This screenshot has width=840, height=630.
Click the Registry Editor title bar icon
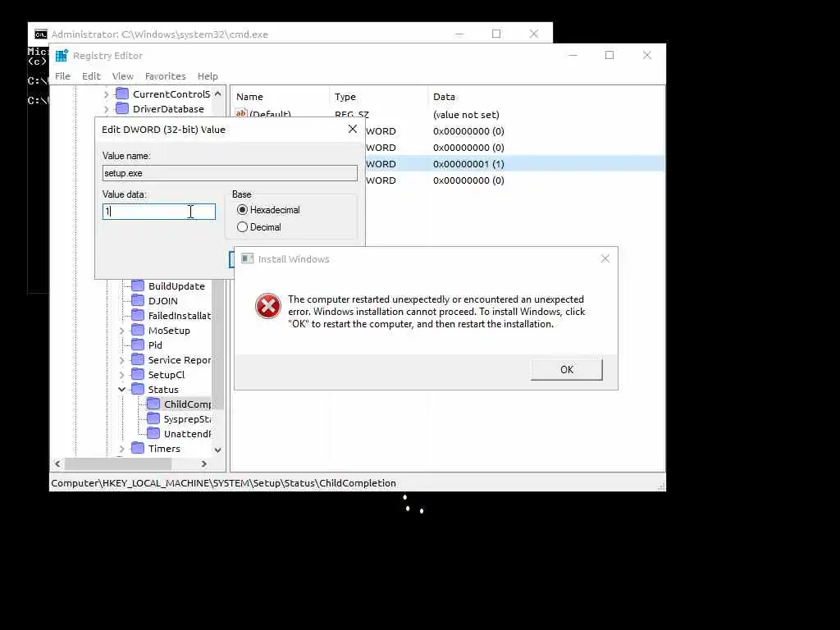(62, 56)
